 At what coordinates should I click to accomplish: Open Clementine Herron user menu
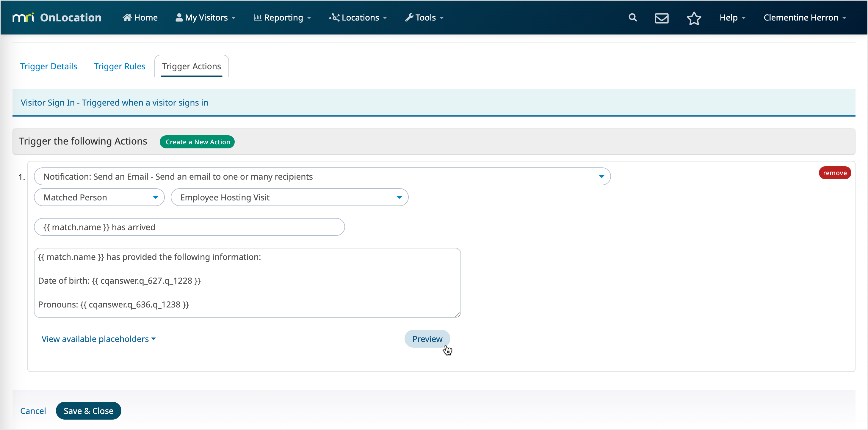[804, 18]
